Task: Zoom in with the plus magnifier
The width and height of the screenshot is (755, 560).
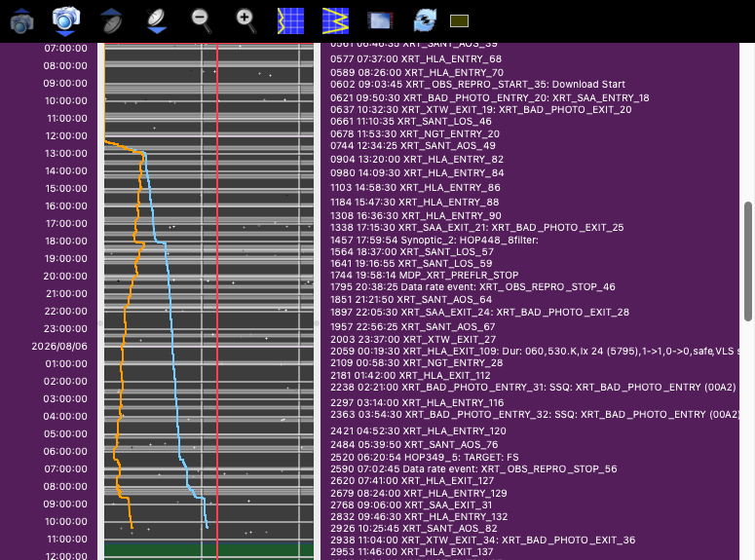Action: pyautogui.click(x=245, y=21)
